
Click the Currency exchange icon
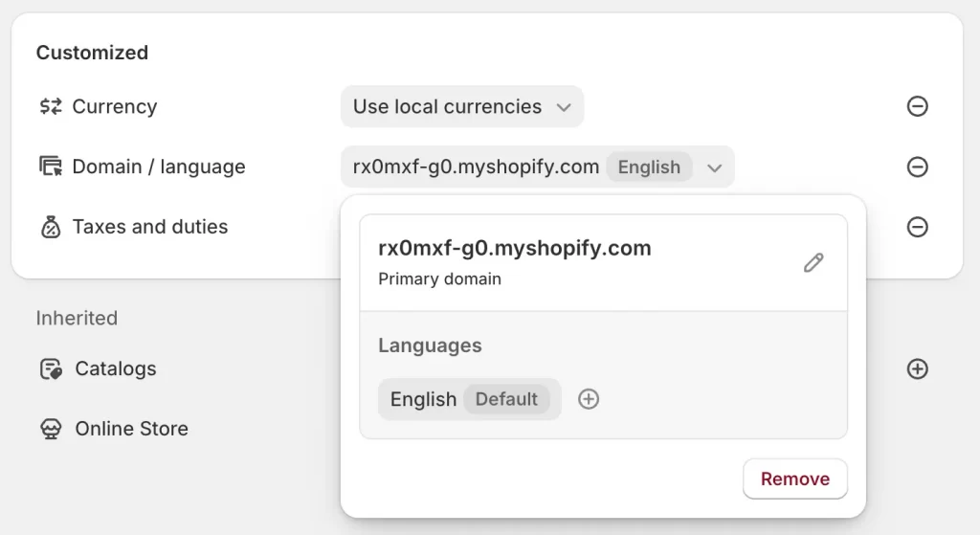pyautogui.click(x=51, y=107)
